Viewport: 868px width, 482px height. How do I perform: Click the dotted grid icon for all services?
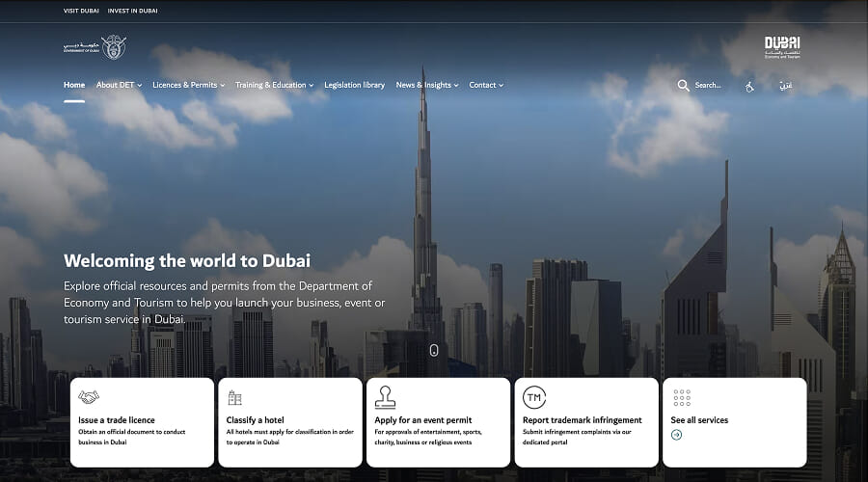coord(682,397)
